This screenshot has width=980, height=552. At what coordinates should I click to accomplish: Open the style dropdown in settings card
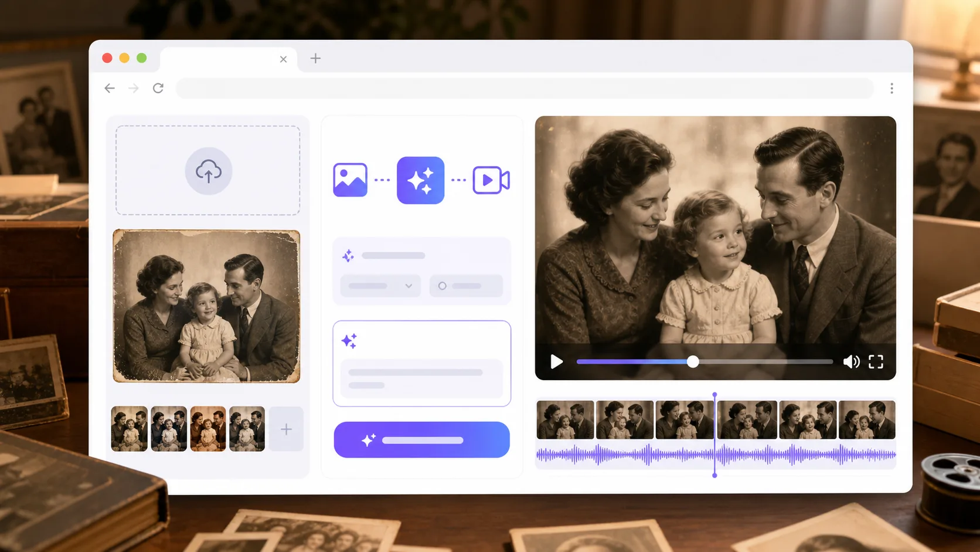point(380,286)
